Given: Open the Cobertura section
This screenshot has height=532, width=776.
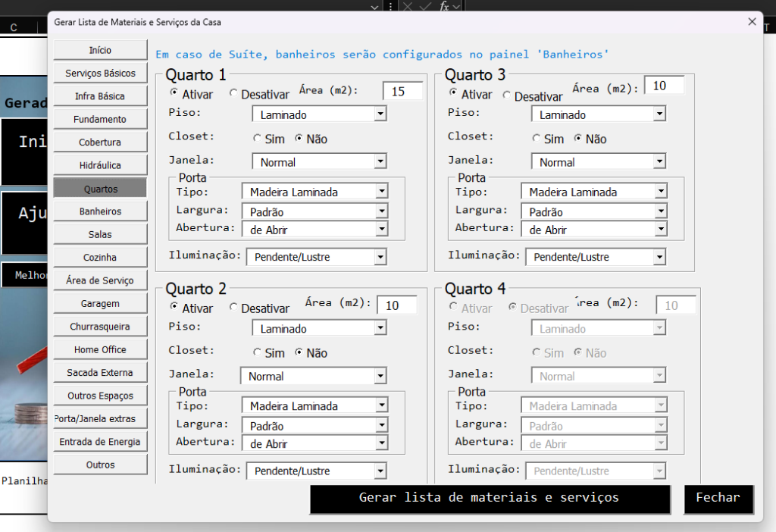Looking at the screenshot, I should click(100, 142).
